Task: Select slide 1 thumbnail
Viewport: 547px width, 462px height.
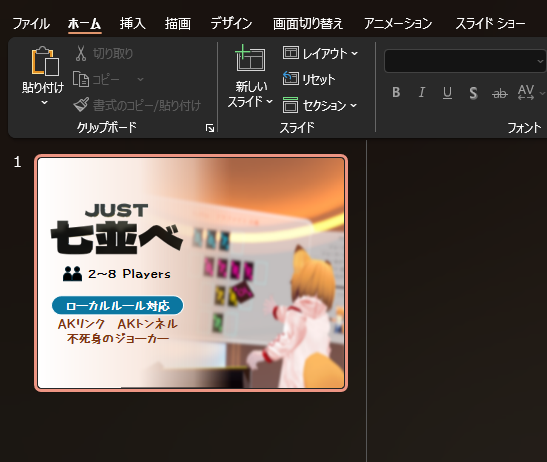Action: coord(191,273)
